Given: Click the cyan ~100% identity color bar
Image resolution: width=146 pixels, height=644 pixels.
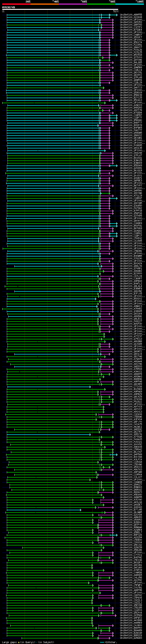Looking at the screenshot, I should click(x=130, y=4).
